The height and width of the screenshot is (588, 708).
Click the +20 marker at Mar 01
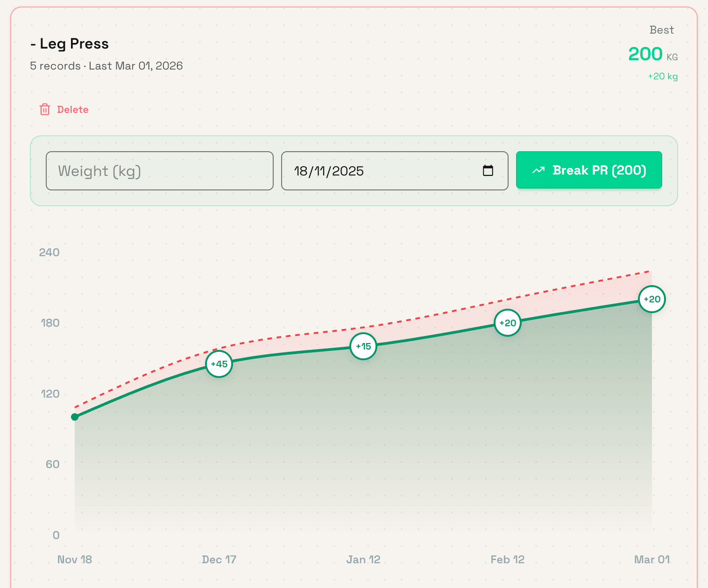(x=651, y=299)
